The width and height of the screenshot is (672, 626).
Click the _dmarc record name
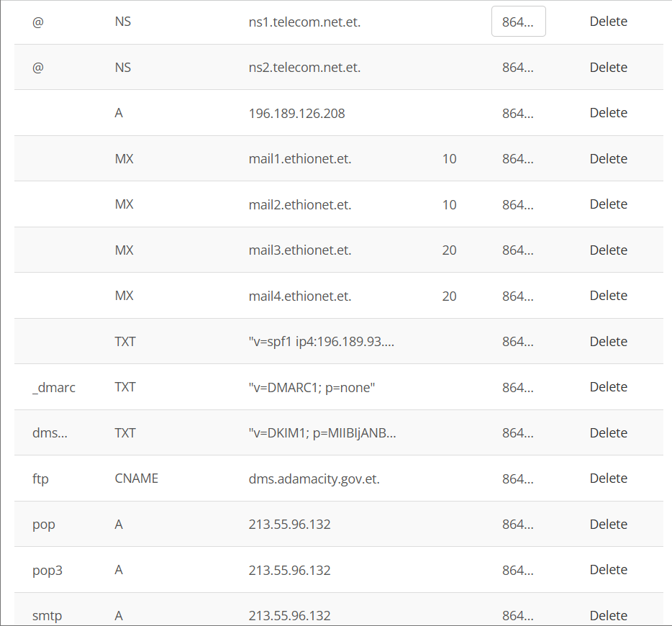point(54,387)
